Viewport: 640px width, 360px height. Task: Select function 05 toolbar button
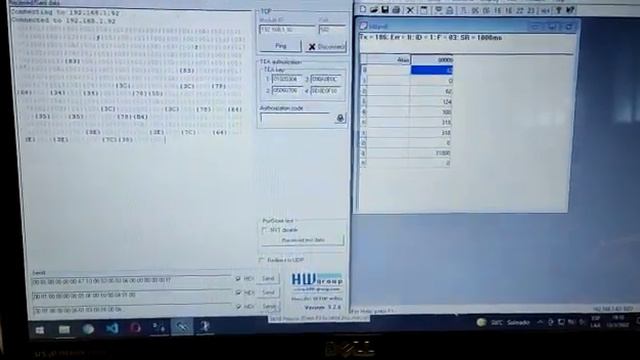click(x=475, y=11)
